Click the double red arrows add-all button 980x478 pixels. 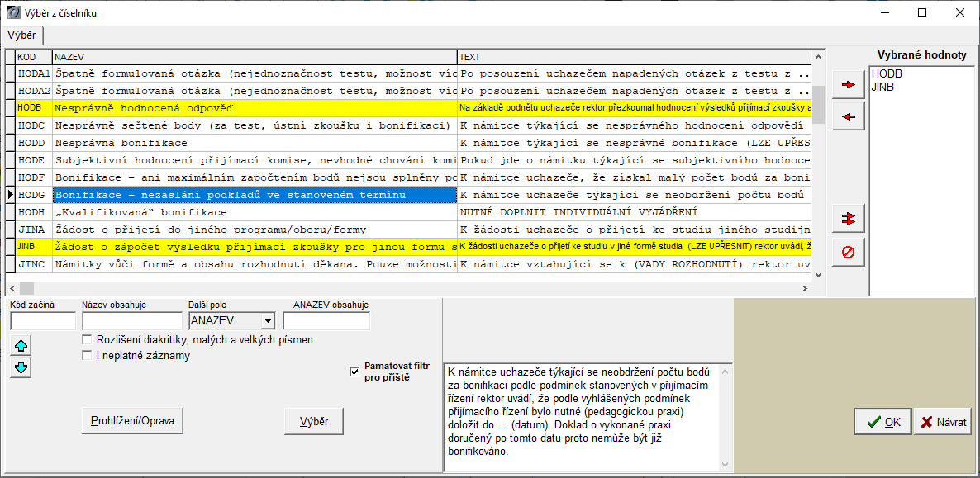pyautogui.click(x=848, y=219)
